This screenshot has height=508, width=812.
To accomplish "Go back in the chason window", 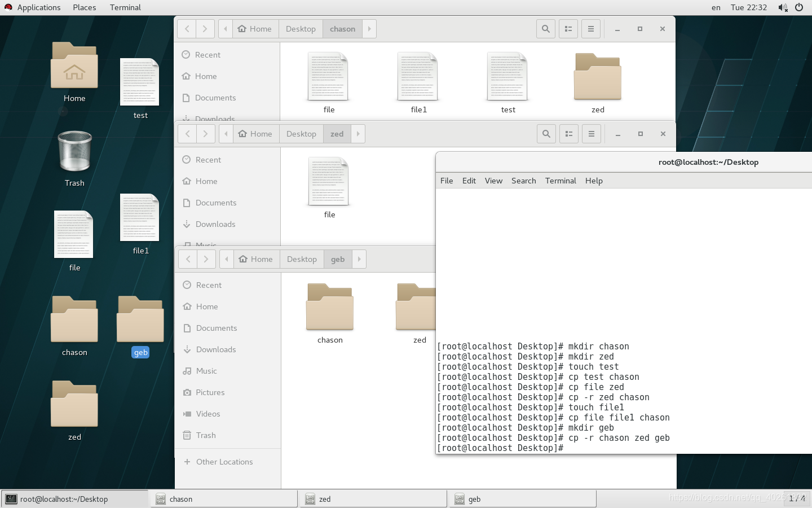I will click(187, 29).
